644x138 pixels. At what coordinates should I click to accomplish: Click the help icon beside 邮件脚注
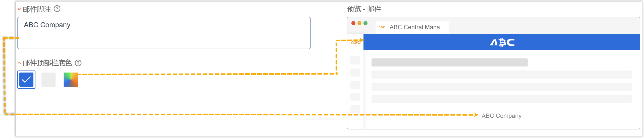[57, 9]
